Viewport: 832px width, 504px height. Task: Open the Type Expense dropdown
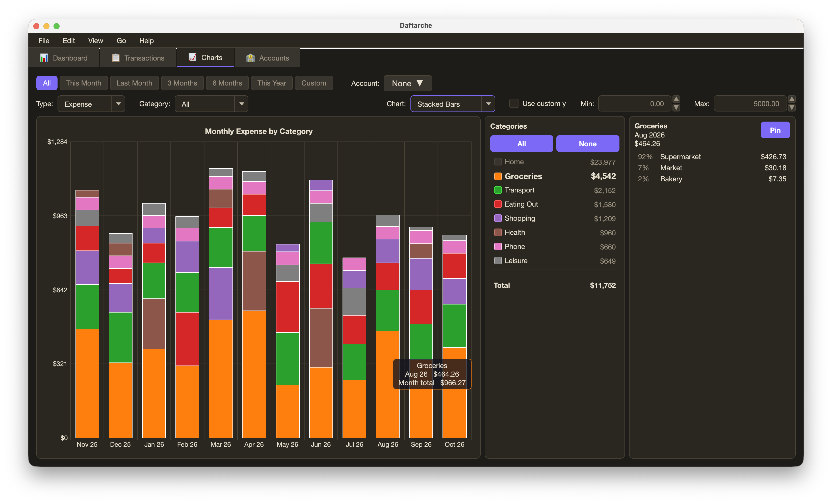(91, 104)
